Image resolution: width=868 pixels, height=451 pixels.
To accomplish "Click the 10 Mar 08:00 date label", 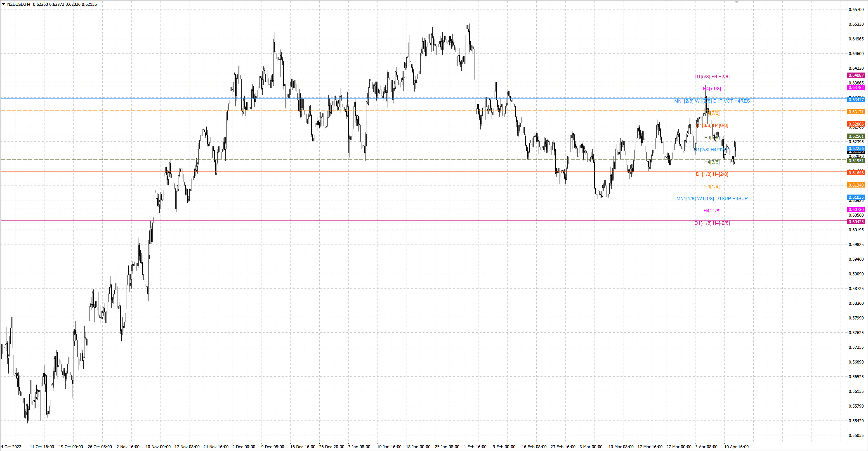I will 621,447.
